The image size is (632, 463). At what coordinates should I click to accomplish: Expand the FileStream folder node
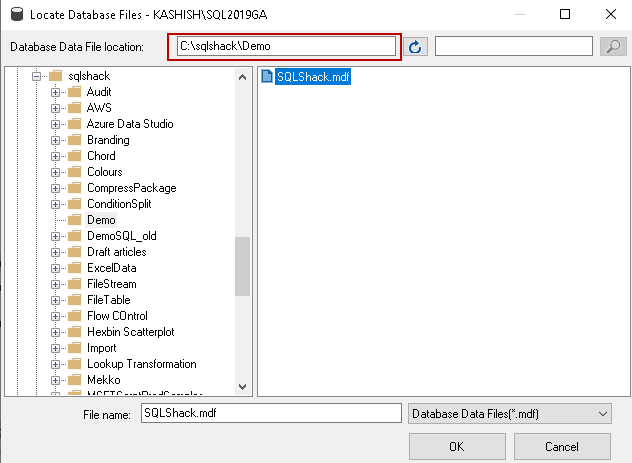[56, 284]
